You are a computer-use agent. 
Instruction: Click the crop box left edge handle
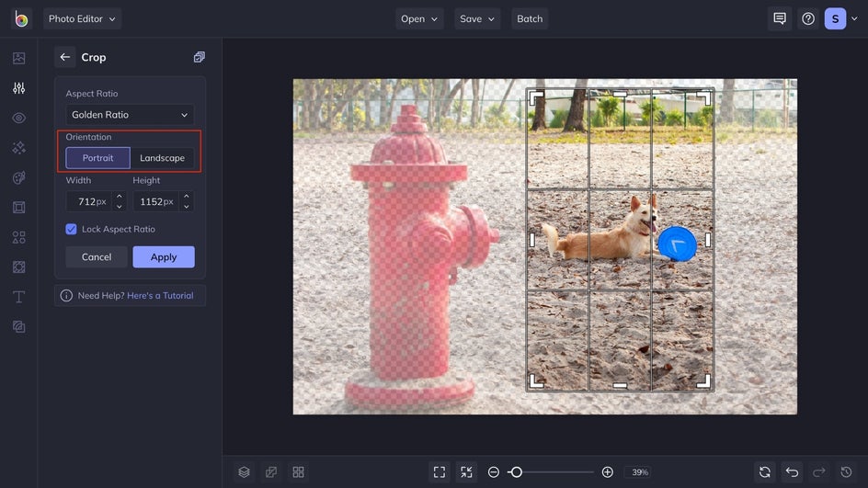tap(532, 240)
